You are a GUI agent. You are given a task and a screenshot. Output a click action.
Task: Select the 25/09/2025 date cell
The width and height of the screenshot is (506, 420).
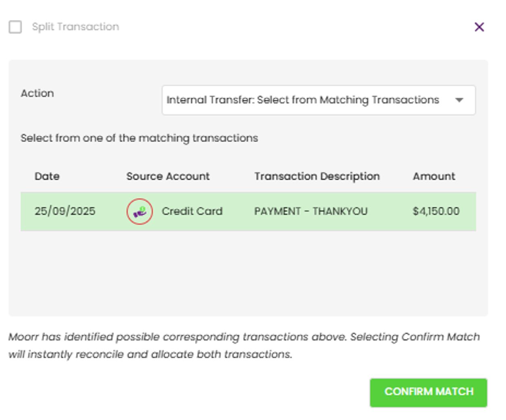pyautogui.click(x=65, y=211)
